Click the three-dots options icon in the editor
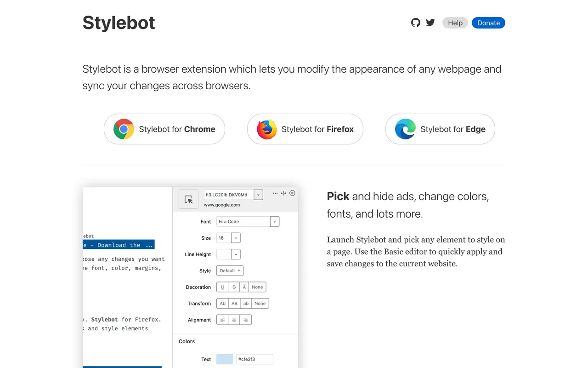This screenshot has width=588, height=368. pos(275,193)
